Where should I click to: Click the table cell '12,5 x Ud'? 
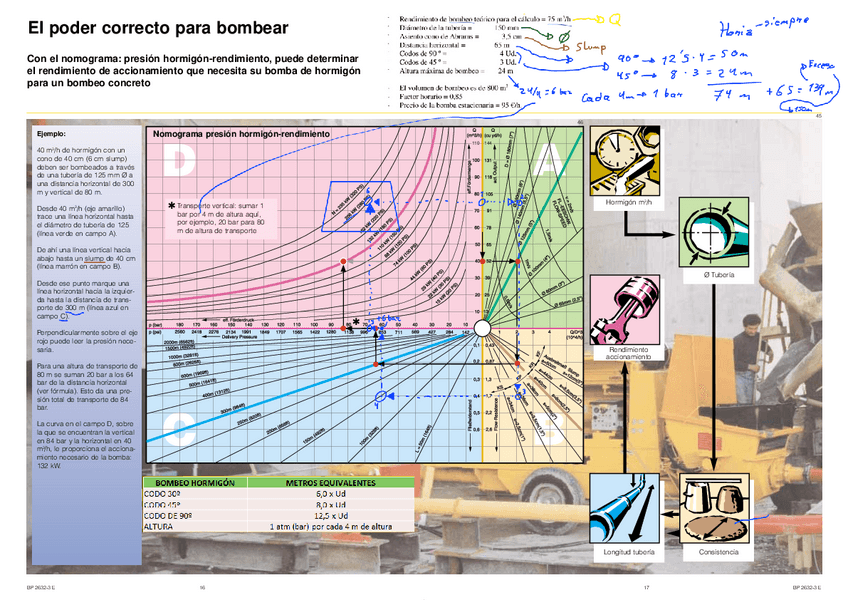(330, 516)
